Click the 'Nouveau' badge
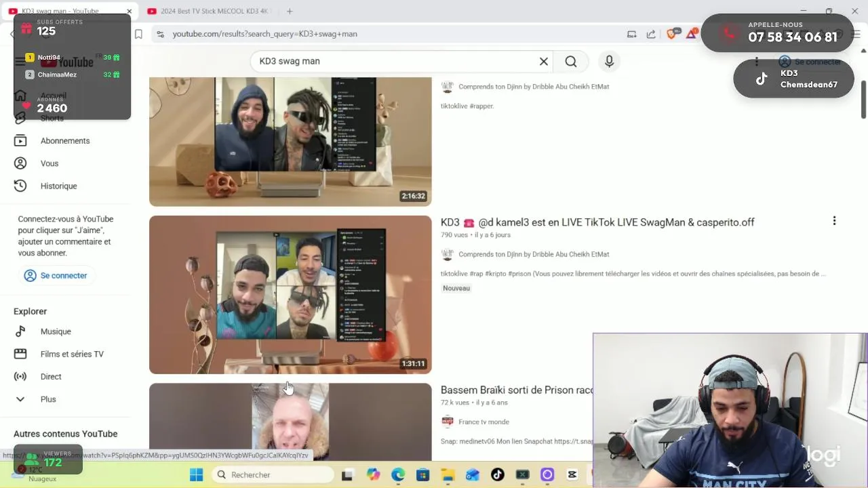Viewport: 868px width, 488px height. 456,288
